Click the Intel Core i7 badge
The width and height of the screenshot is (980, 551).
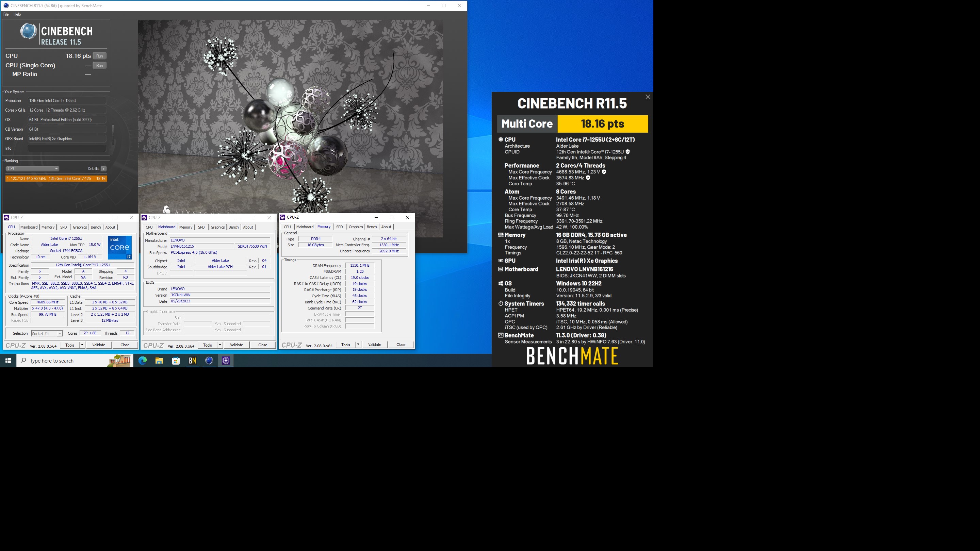click(119, 248)
